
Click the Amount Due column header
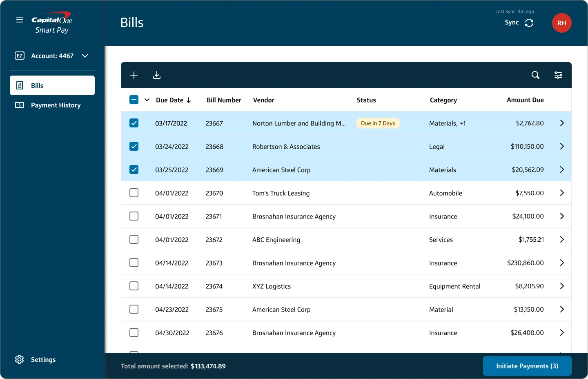tap(525, 100)
